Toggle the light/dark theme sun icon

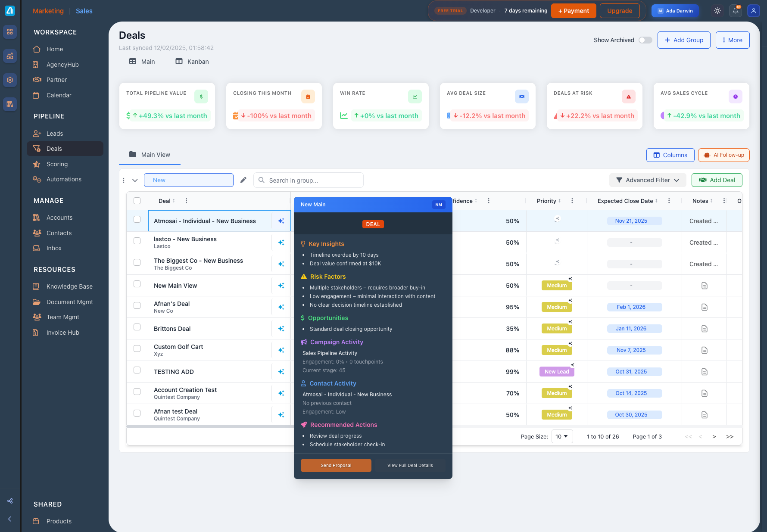pos(717,11)
